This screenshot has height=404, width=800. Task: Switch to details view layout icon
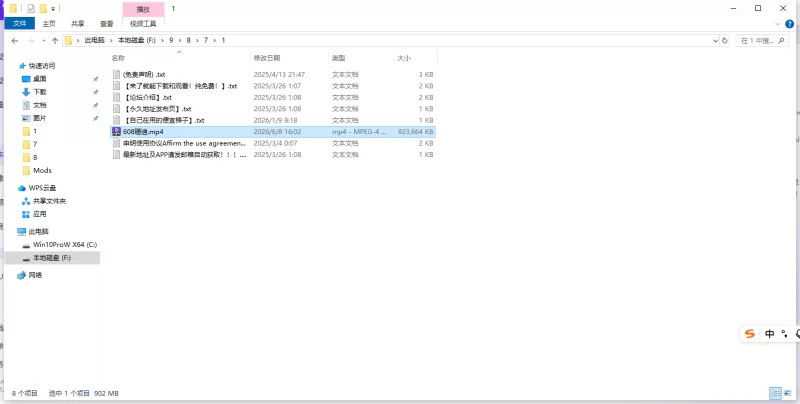tap(776, 393)
